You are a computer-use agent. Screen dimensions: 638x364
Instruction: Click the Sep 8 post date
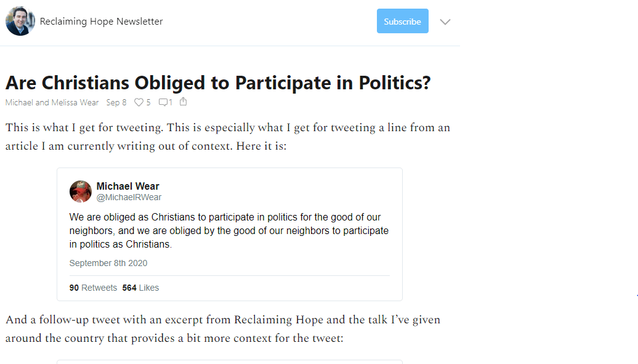116,102
